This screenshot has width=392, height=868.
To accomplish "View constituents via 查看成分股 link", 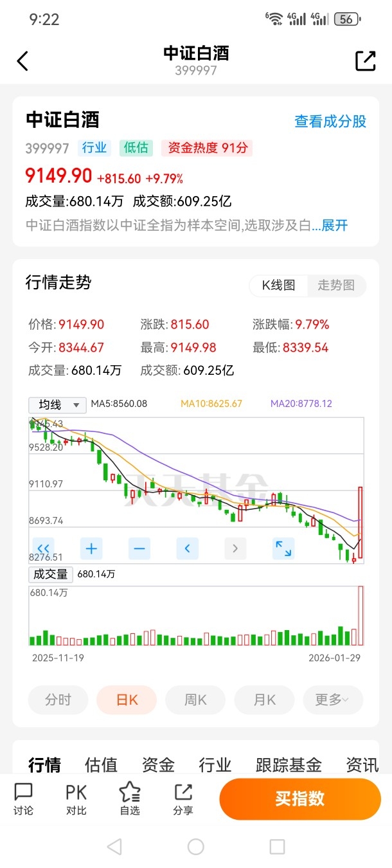I will (330, 121).
